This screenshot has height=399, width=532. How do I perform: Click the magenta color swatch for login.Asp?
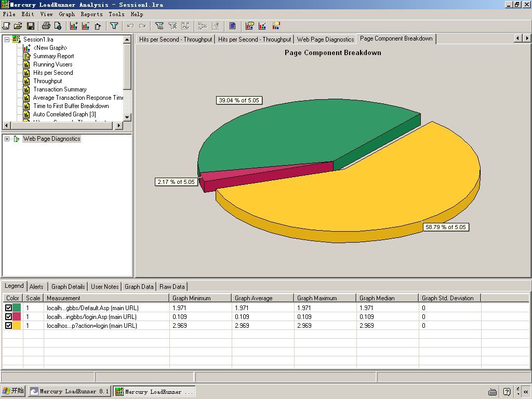17,316
